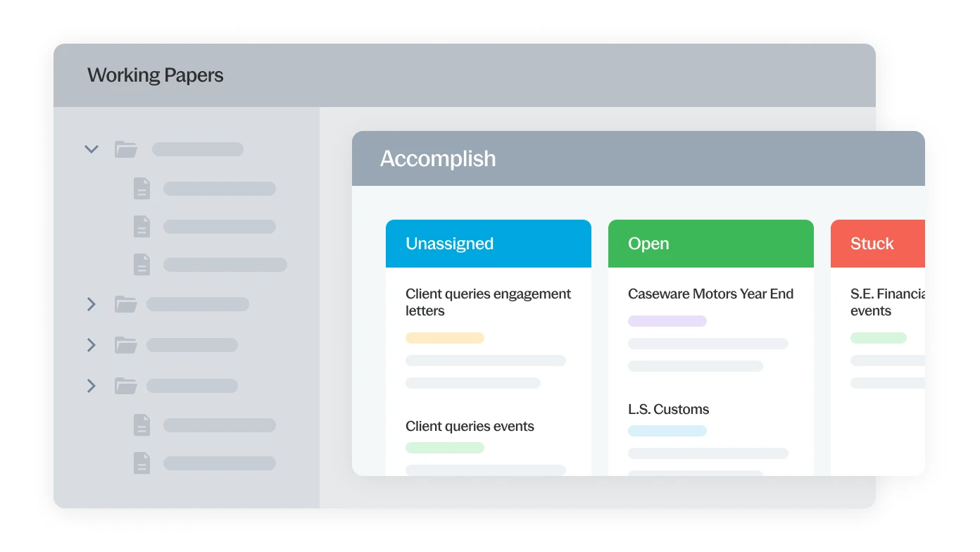Click the third folder icon in tree

click(x=126, y=345)
